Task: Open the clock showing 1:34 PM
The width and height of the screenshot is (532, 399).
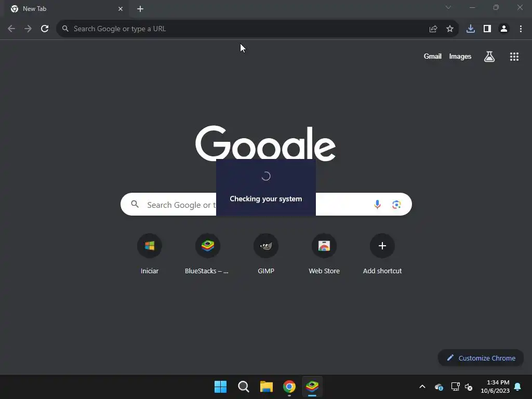Action: click(495, 387)
